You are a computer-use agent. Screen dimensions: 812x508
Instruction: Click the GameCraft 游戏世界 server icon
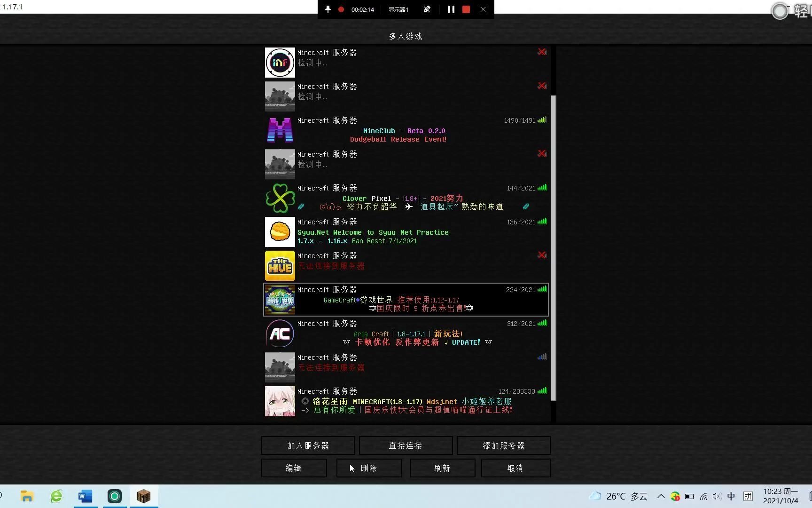(280, 300)
